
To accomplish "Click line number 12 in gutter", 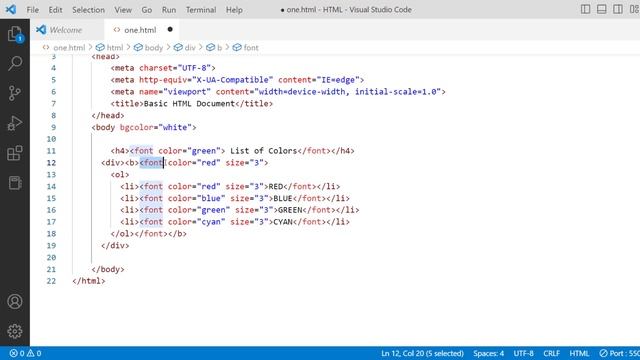I will coord(51,163).
